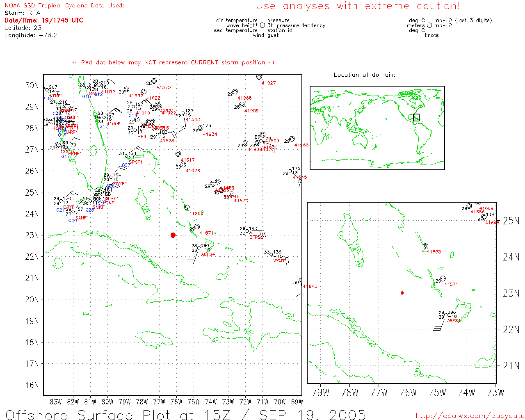Viewport: 525px width, 420px height.
Task: Select the ABFS4 label on main map
Action: point(208,254)
